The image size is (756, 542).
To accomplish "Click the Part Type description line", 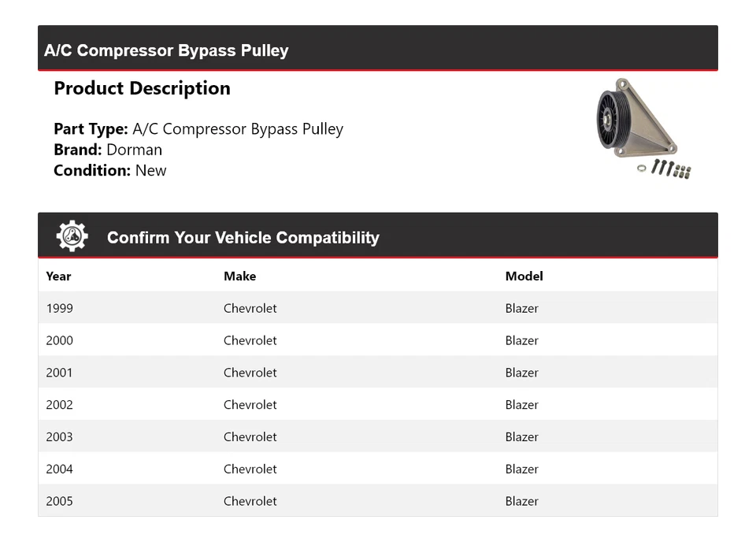I will [198, 129].
